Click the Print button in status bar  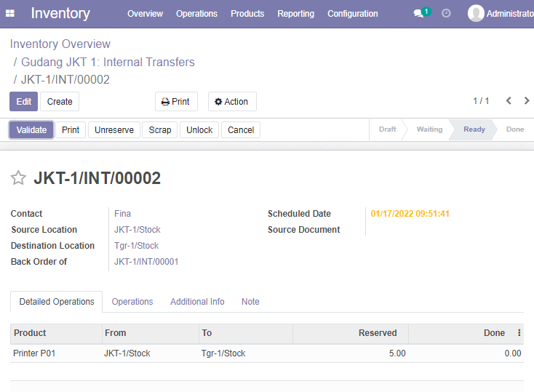(71, 129)
